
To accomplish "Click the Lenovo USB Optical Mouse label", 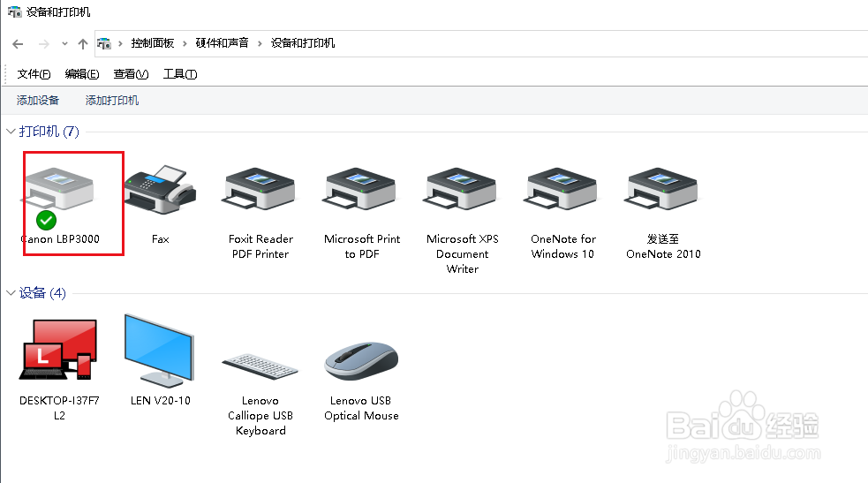I will pyautogui.click(x=361, y=408).
